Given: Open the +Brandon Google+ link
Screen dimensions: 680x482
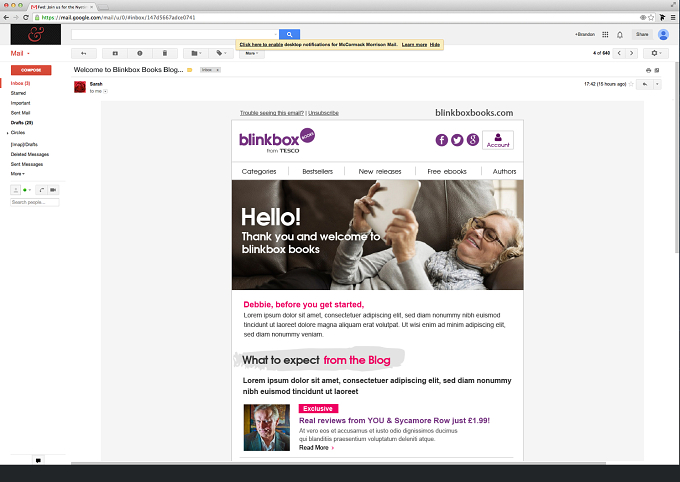Looking at the screenshot, I should click(x=585, y=34).
